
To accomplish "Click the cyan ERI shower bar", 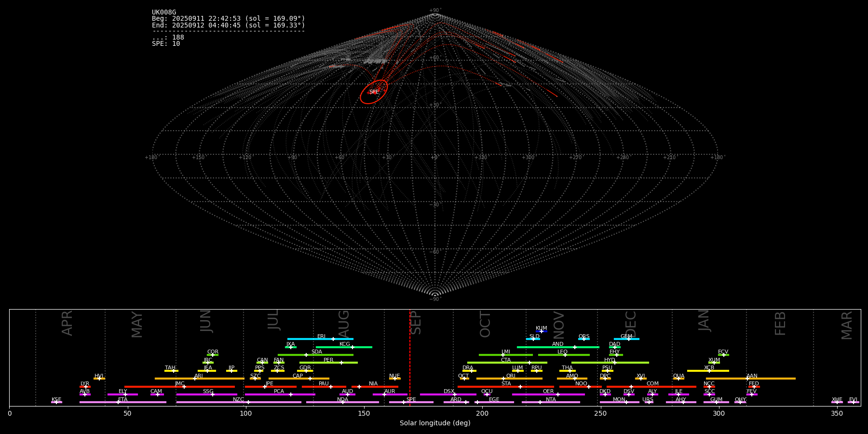I will [320, 339].
